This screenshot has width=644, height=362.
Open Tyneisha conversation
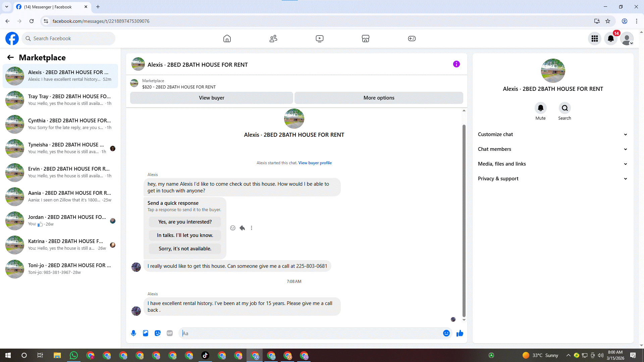point(60,148)
